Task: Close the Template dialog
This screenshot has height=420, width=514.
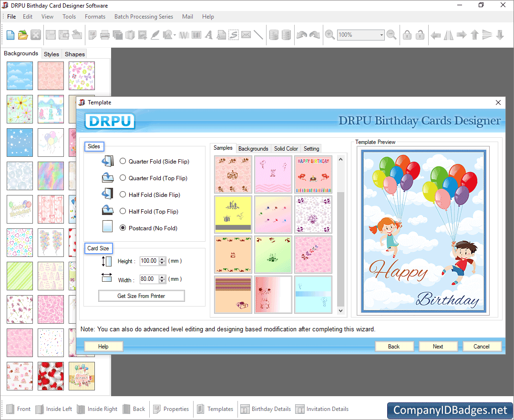Action: (x=498, y=102)
